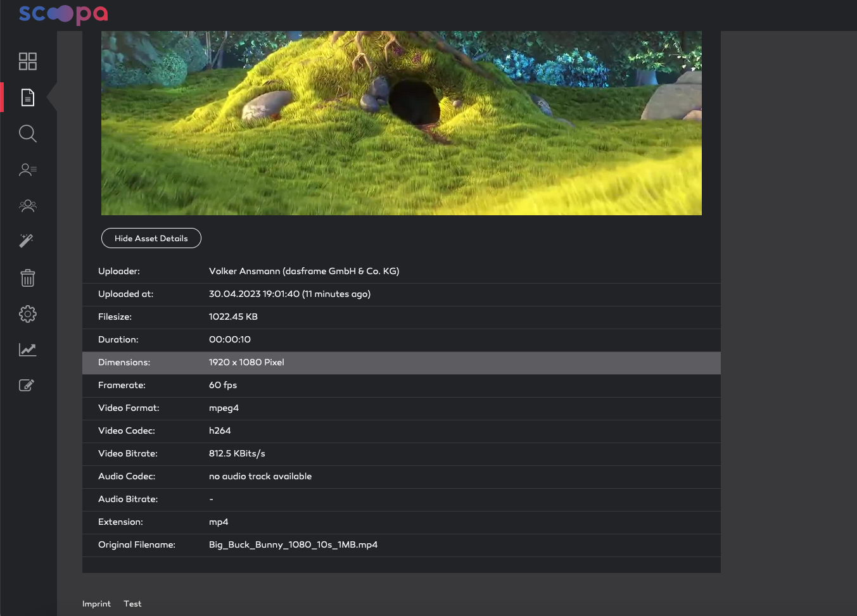Open the groups icon in sidebar
This screenshot has width=857, height=616.
[x=28, y=206]
